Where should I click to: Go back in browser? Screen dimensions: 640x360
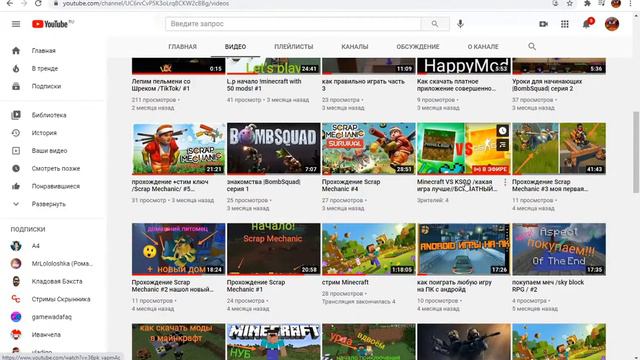click(9, 3)
